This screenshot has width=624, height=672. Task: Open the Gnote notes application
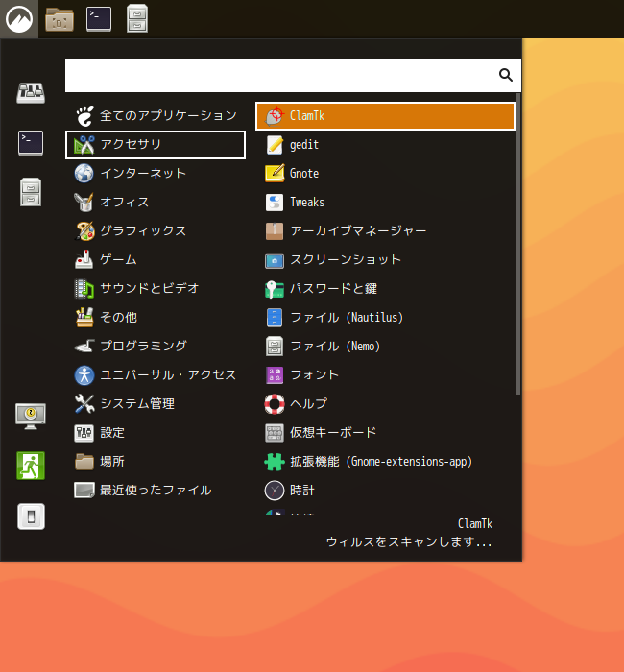[385, 174]
